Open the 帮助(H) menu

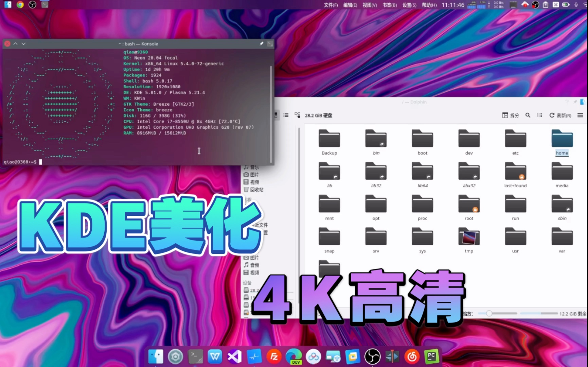click(x=429, y=5)
